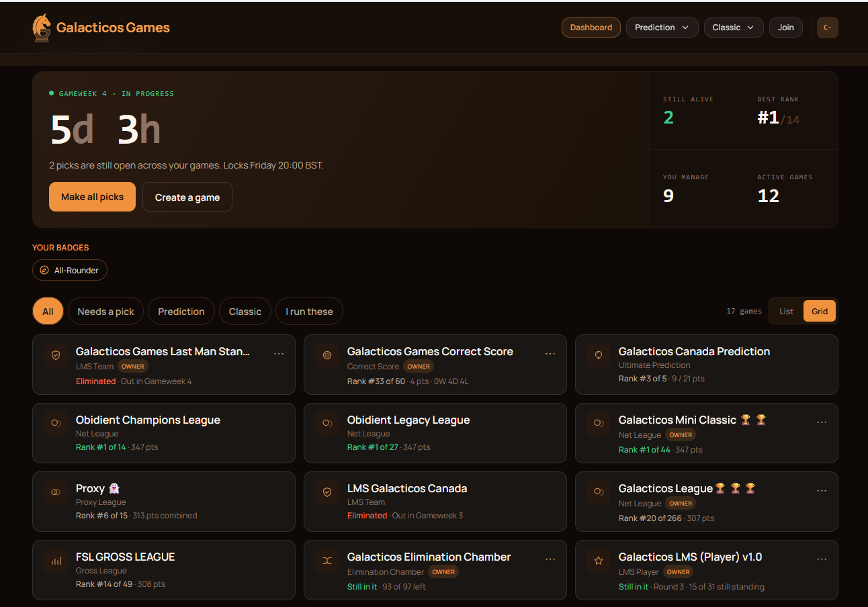
Task: Select the I run these filter
Action: click(x=309, y=312)
